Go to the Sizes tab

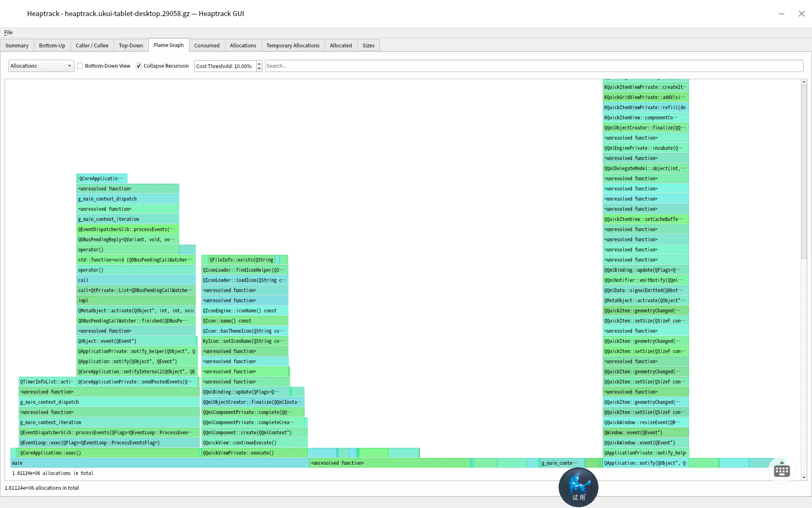(x=368, y=45)
